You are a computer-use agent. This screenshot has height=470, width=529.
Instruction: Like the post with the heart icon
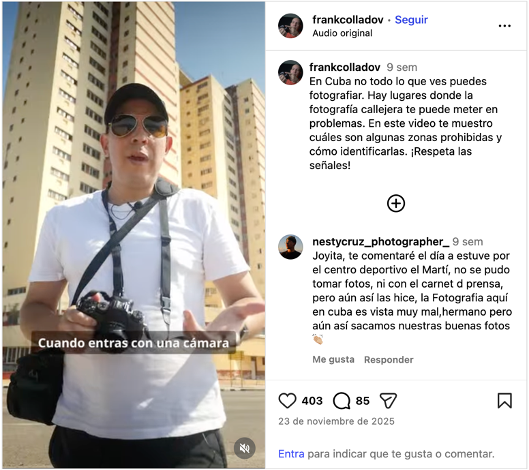(x=287, y=401)
